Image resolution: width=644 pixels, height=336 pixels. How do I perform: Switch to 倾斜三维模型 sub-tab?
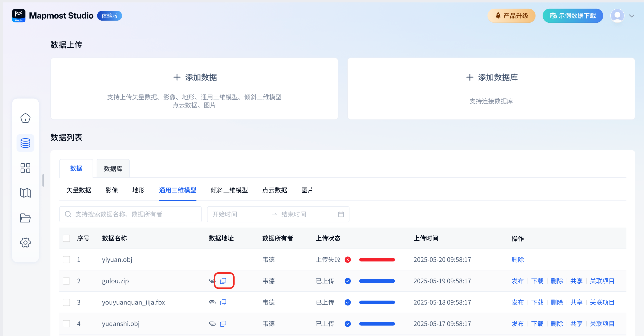tap(229, 190)
